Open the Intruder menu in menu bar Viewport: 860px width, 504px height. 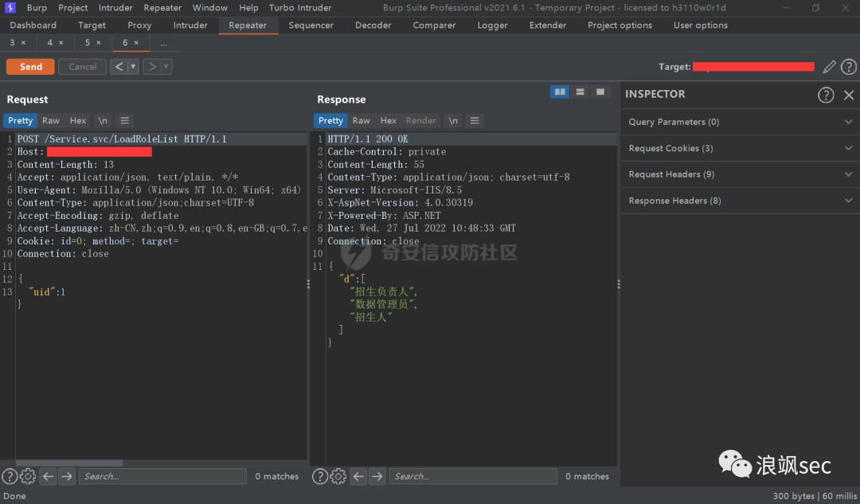[115, 8]
